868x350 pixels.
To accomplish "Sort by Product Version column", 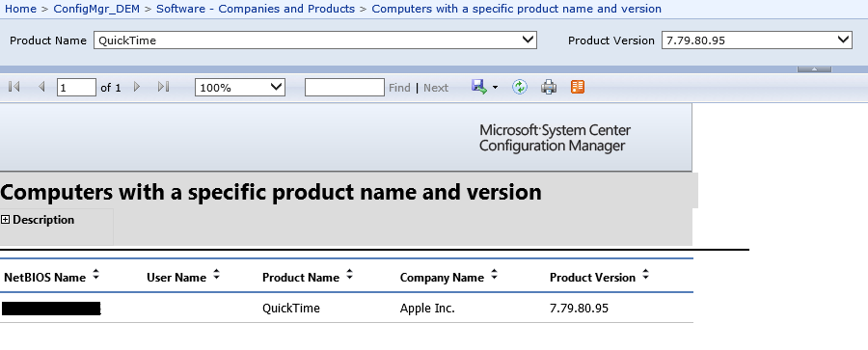I will (645, 274).
